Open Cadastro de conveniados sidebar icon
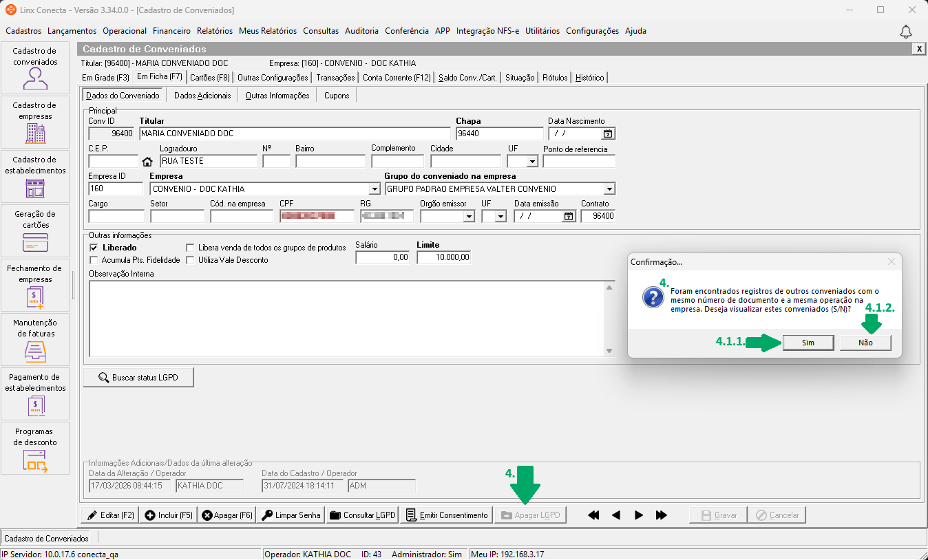The height and width of the screenshot is (560, 928). click(35, 67)
